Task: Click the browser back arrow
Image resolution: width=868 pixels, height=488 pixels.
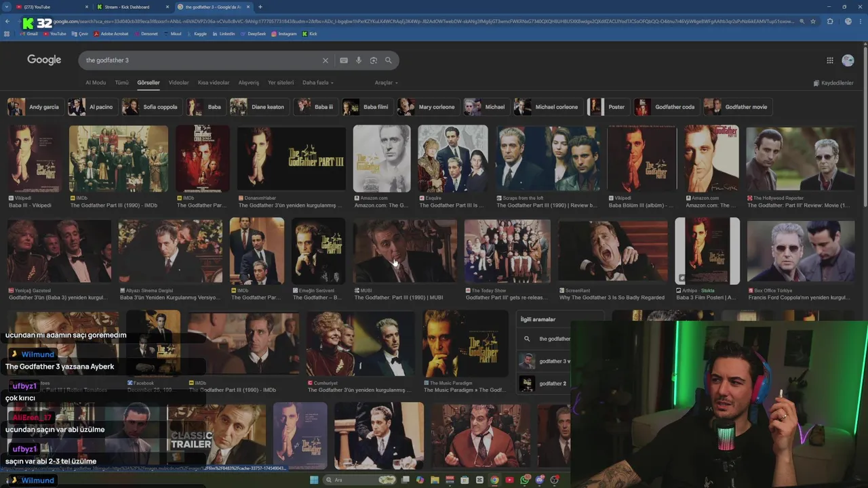Action: (7, 22)
